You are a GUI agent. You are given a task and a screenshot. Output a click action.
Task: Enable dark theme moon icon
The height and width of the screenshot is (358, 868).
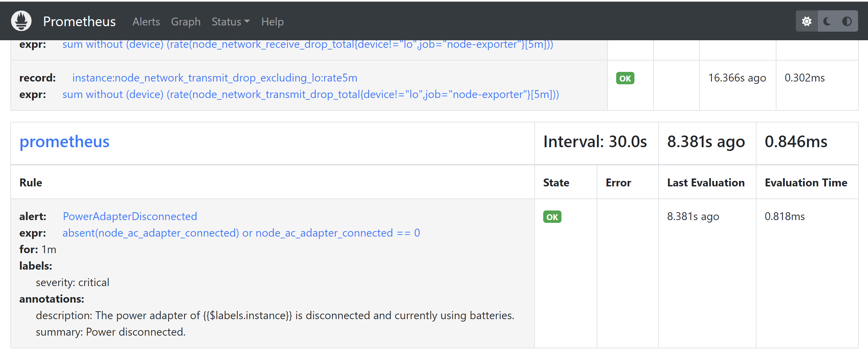coord(827,21)
